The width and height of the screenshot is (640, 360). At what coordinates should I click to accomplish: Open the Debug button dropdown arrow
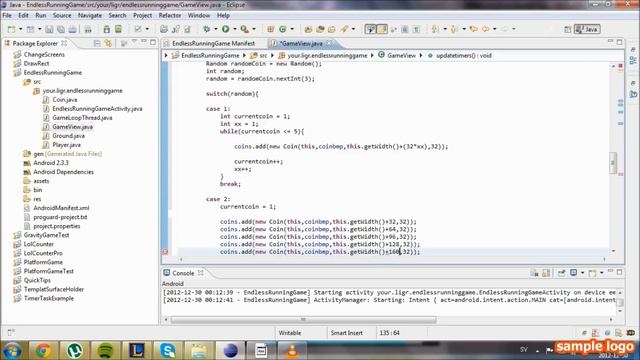click(216, 29)
